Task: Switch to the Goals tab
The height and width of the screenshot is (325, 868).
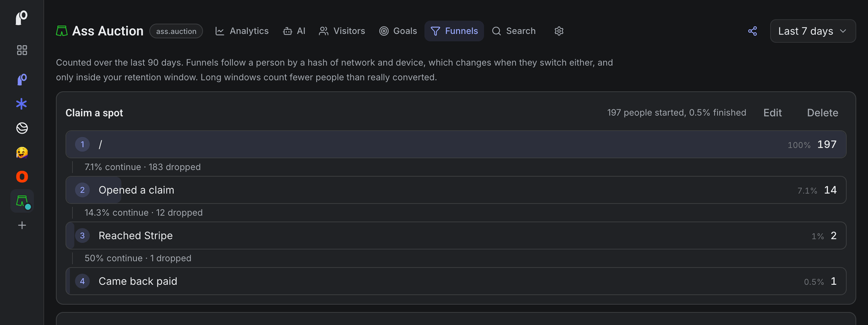Action: (398, 31)
